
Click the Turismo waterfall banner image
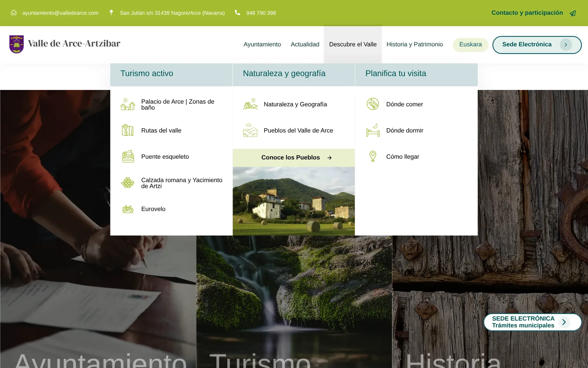click(x=294, y=302)
